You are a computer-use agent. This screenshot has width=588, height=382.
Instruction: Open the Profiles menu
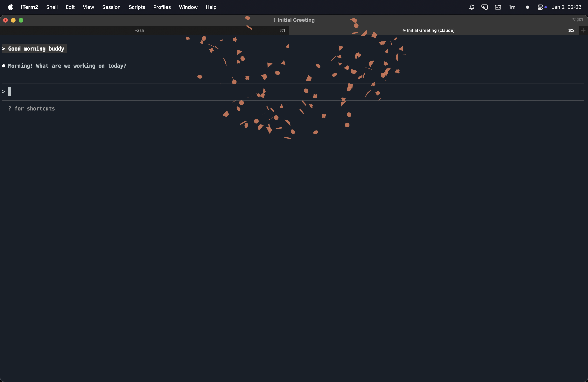point(162,7)
